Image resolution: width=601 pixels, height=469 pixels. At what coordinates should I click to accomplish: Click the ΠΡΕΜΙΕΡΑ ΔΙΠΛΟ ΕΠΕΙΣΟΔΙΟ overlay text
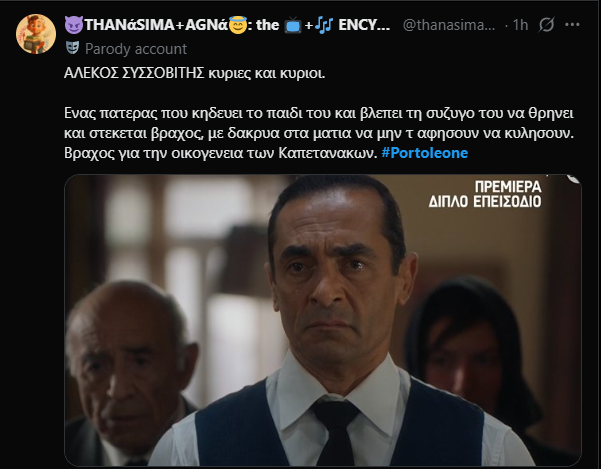click(x=485, y=194)
